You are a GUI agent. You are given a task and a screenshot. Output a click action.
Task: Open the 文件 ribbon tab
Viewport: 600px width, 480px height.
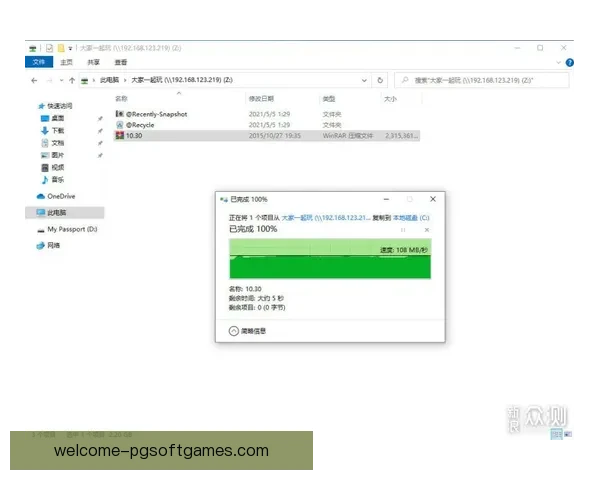point(39,62)
